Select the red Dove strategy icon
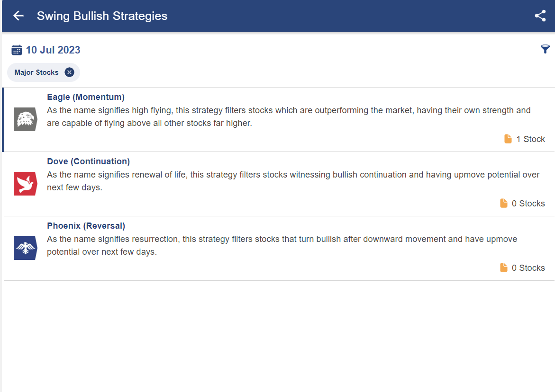 coord(26,183)
